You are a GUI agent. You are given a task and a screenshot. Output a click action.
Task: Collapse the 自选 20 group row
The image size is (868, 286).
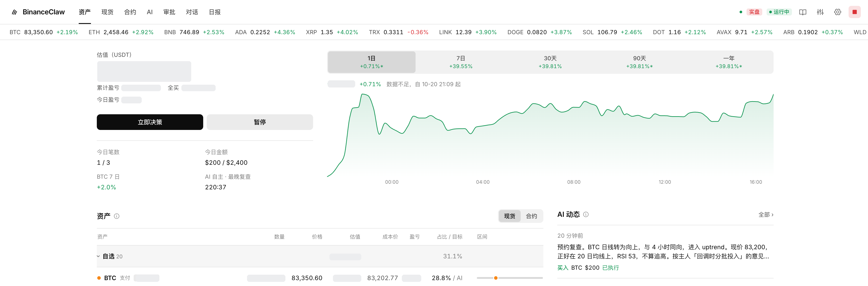tap(320, 256)
